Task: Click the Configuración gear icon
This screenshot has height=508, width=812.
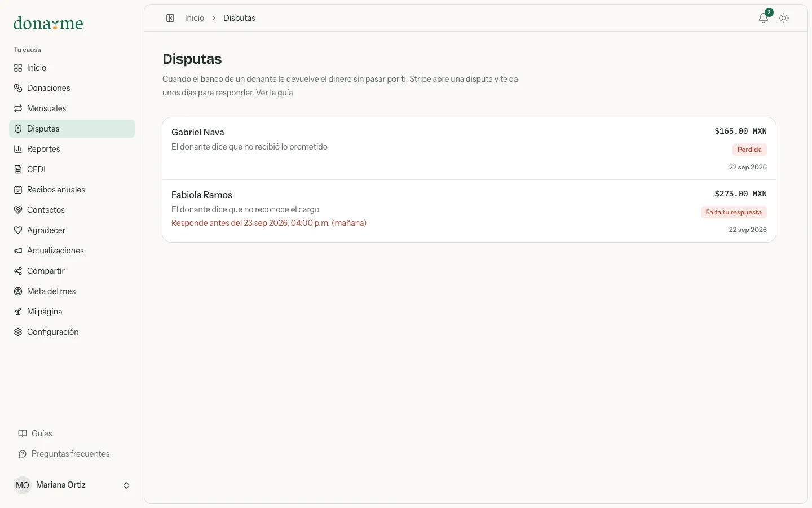Action: [18, 332]
